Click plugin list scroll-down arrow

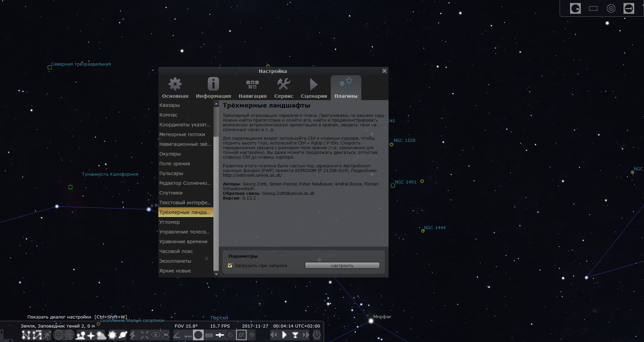(216, 274)
